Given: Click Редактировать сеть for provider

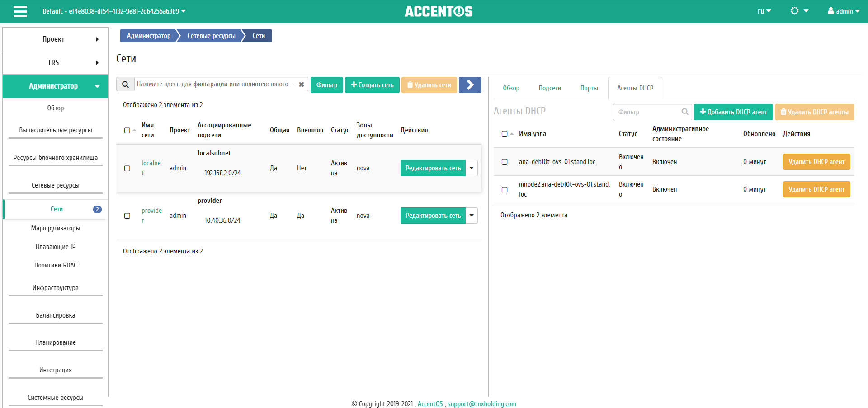Looking at the screenshot, I should [x=433, y=216].
